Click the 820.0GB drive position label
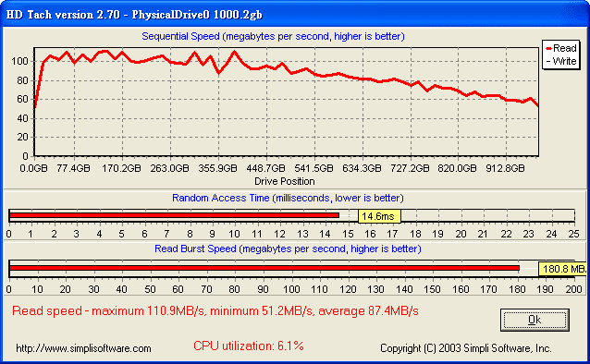This screenshot has width=590, height=364. tap(457, 168)
